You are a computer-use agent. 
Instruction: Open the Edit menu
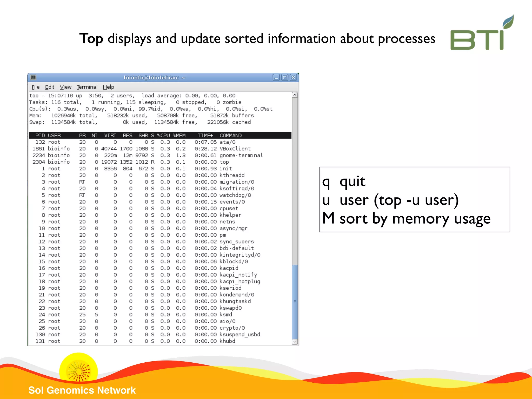point(50,87)
